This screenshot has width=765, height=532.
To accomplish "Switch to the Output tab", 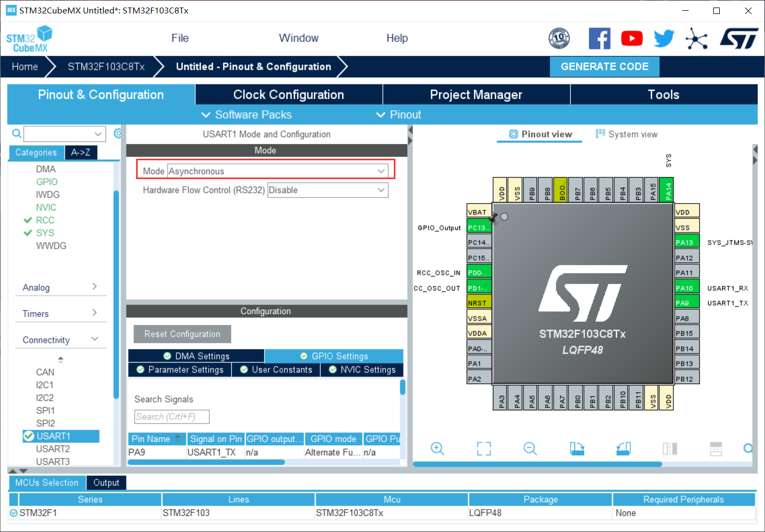I will coord(106,483).
